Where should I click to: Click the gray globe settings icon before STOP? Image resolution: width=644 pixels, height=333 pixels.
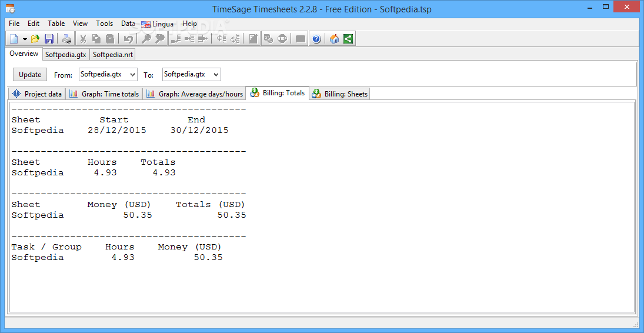point(269,39)
